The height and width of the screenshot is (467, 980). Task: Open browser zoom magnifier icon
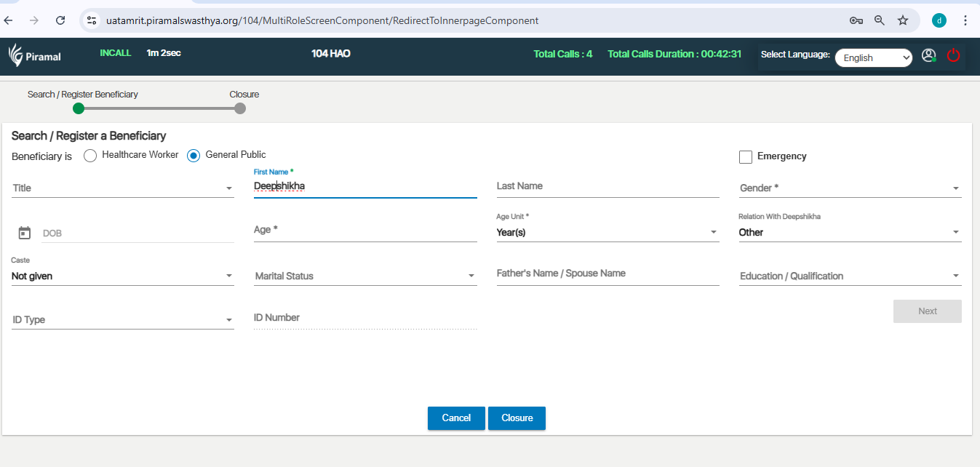click(880, 20)
